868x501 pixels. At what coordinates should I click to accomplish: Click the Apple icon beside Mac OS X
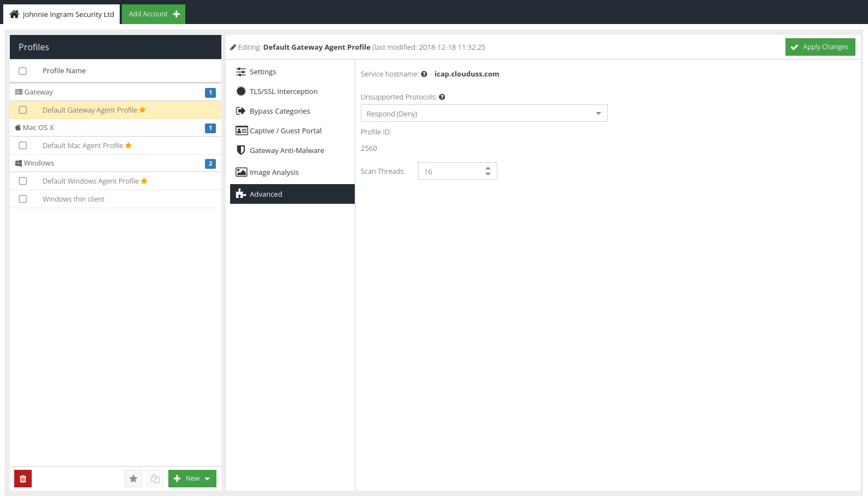coord(18,127)
